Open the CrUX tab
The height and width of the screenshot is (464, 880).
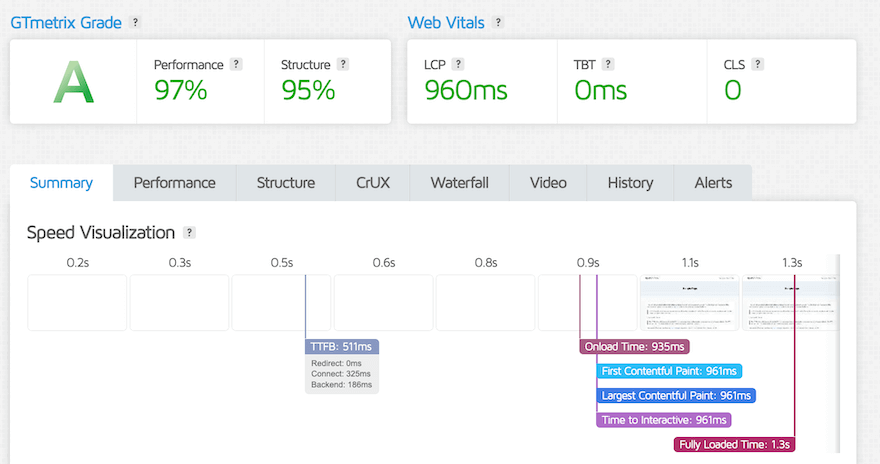tap(373, 183)
